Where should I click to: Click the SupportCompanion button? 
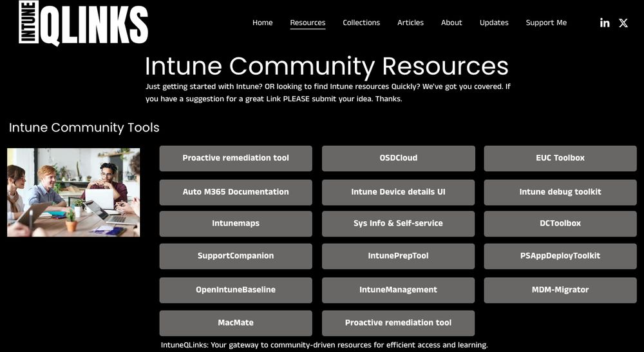pos(236,256)
